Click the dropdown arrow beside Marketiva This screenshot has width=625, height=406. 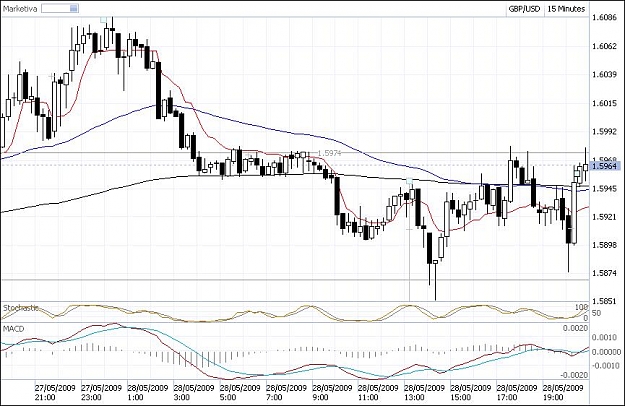coord(73,8)
